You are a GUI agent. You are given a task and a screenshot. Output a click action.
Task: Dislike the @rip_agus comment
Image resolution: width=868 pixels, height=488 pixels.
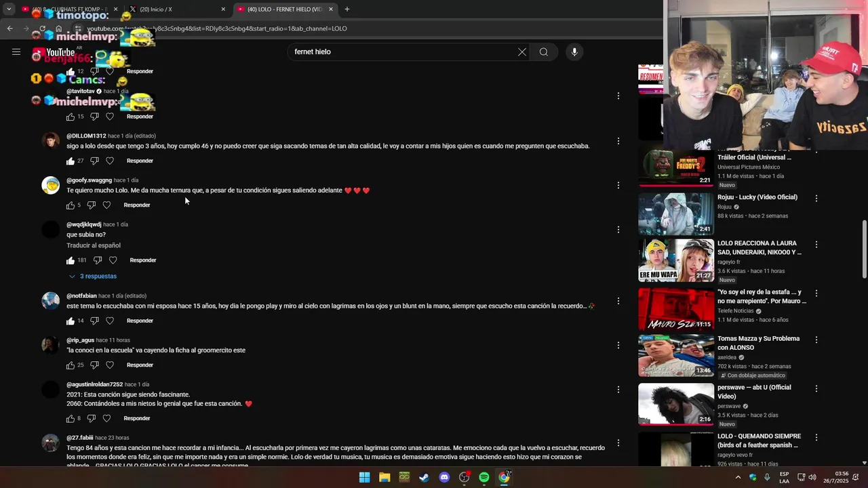(x=94, y=365)
